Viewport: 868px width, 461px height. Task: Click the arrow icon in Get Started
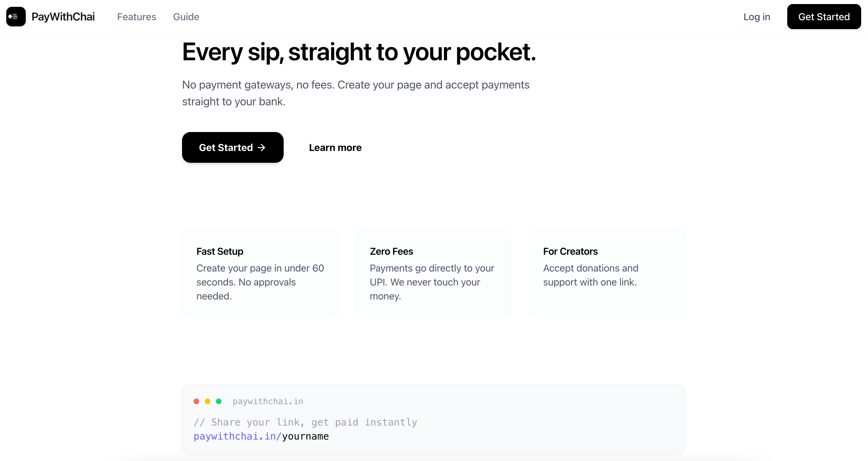[x=261, y=148]
